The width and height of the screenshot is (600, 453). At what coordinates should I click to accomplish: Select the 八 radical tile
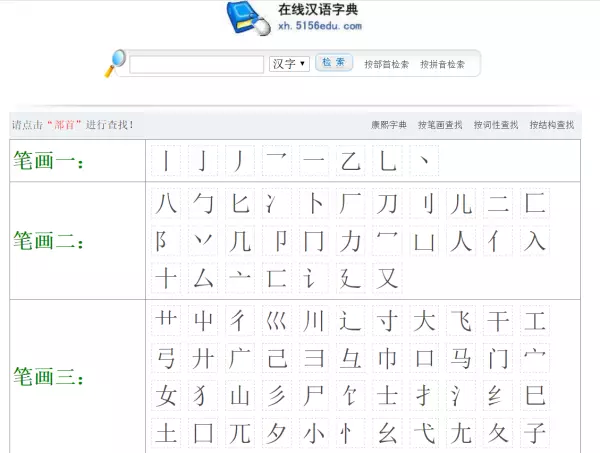(x=166, y=204)
